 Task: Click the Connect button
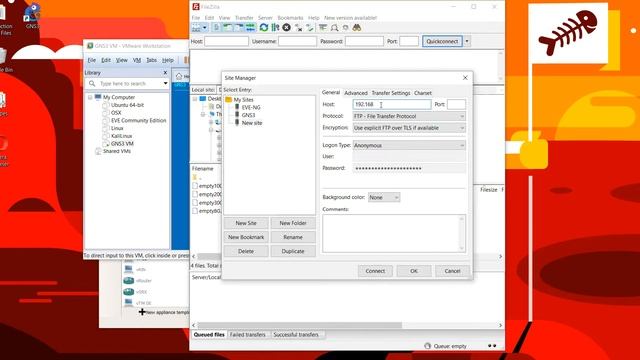coord(375,271)
